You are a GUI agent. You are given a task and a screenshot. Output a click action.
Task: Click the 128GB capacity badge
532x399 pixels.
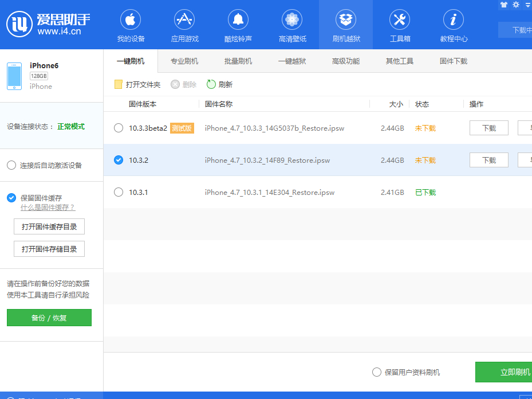39,76
